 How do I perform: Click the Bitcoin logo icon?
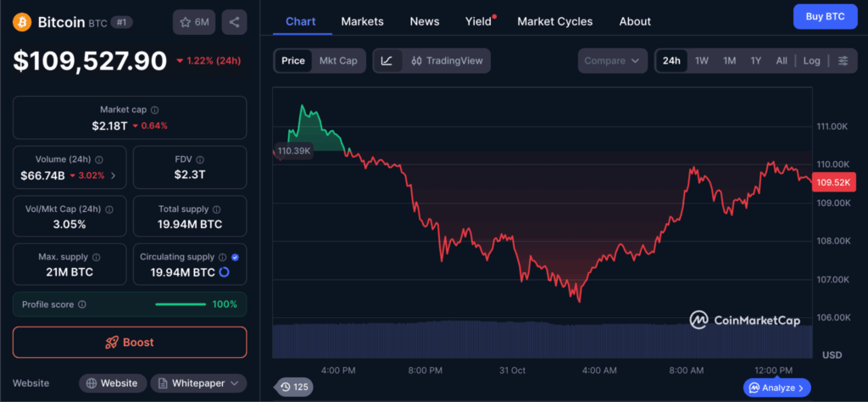(x=23, y=22)
